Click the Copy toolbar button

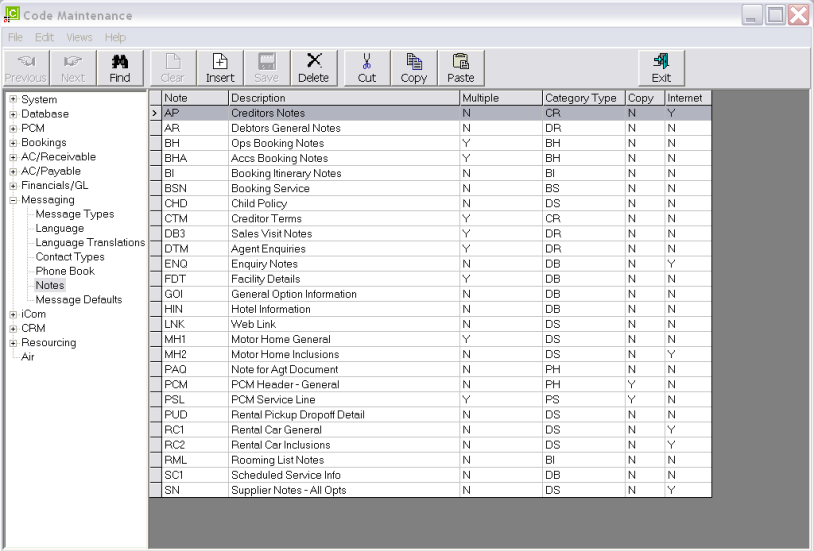click(414, 68)
